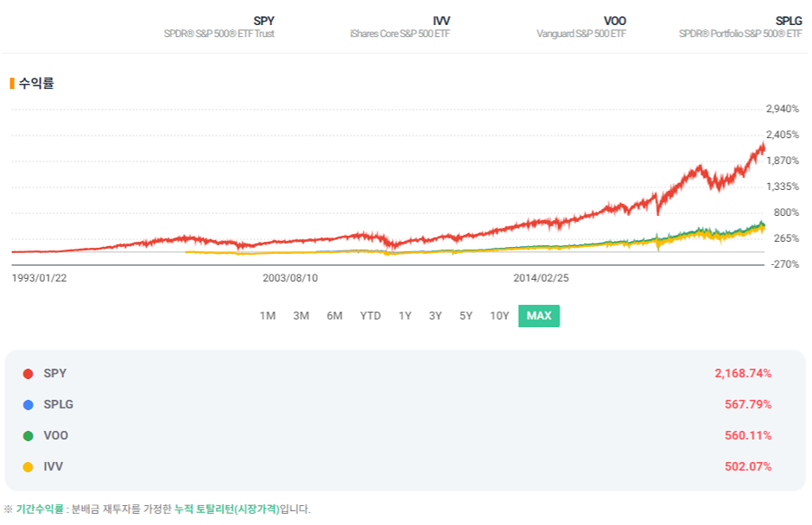812x525 pixels.
Task: Click SPDR Portfolio S&P 500 ETF name
Action: coord(740,34)
